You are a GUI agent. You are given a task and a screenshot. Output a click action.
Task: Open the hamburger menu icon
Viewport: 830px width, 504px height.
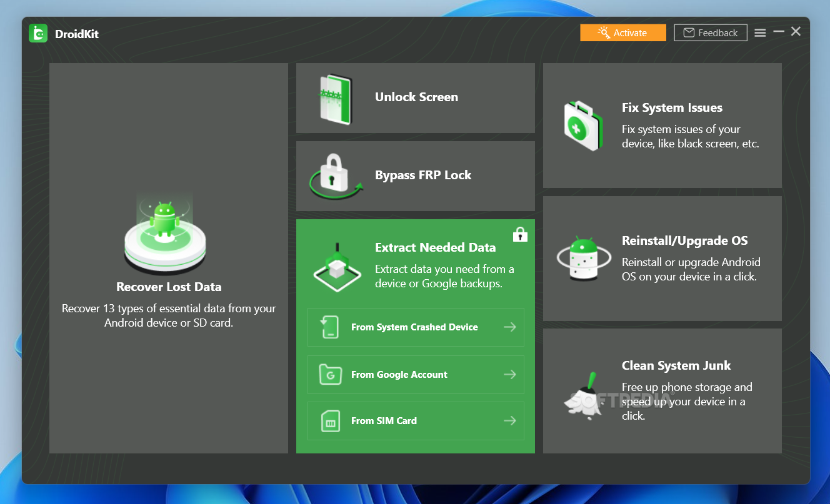click(760, 33)
